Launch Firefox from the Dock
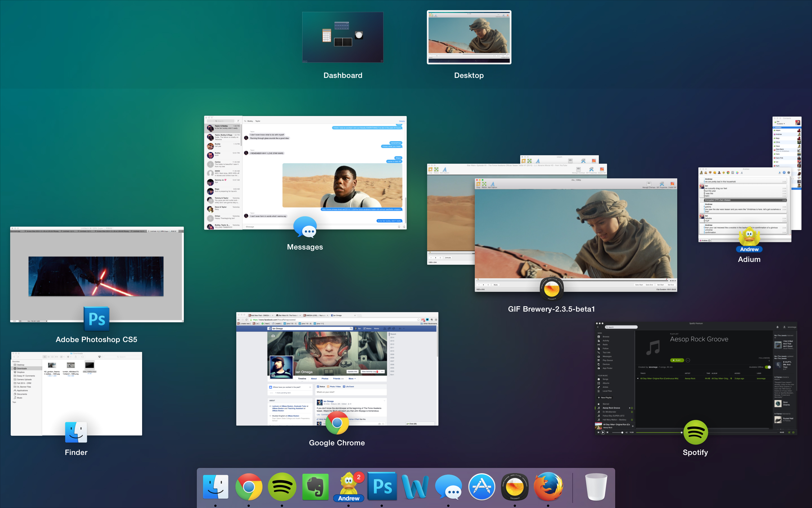 click(548, 487)
